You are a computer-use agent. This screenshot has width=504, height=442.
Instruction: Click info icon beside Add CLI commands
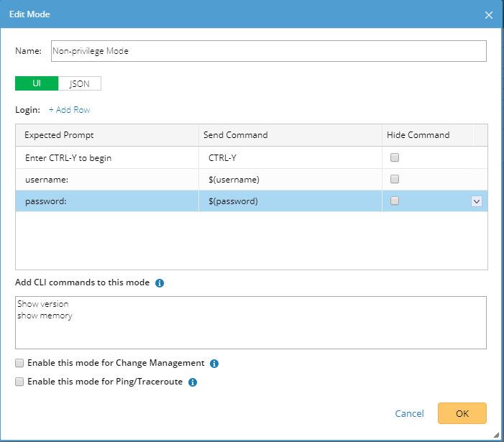(160, 283)
